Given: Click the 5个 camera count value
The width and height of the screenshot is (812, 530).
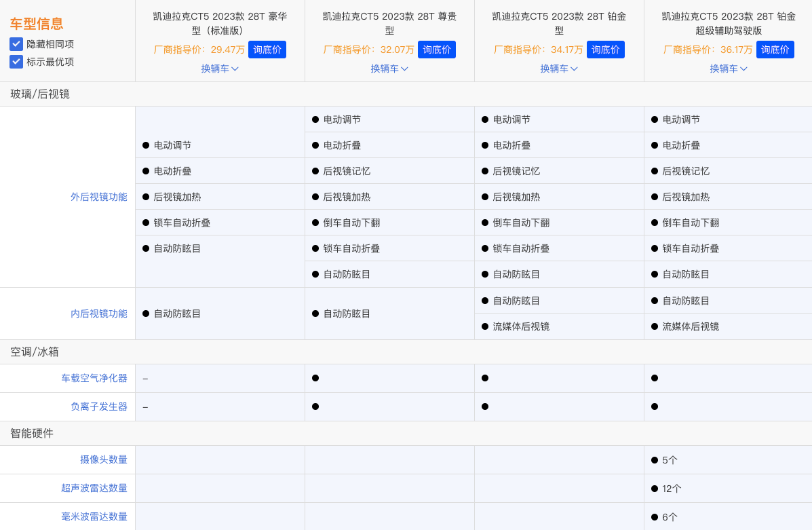Looking at the screenshot, I should tap(670, 460).
